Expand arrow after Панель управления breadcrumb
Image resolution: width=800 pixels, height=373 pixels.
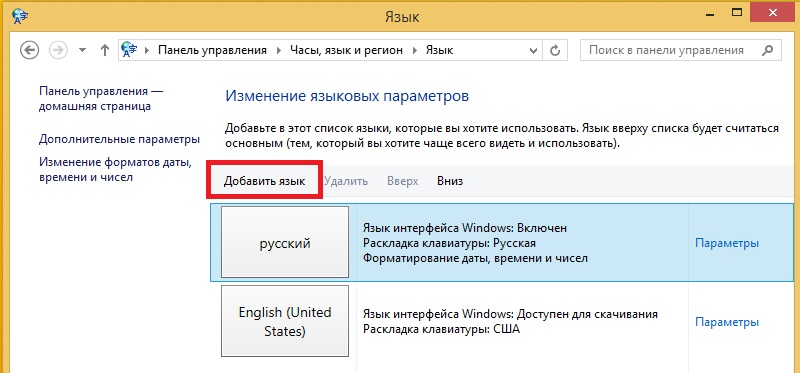(x=279, y=50)
